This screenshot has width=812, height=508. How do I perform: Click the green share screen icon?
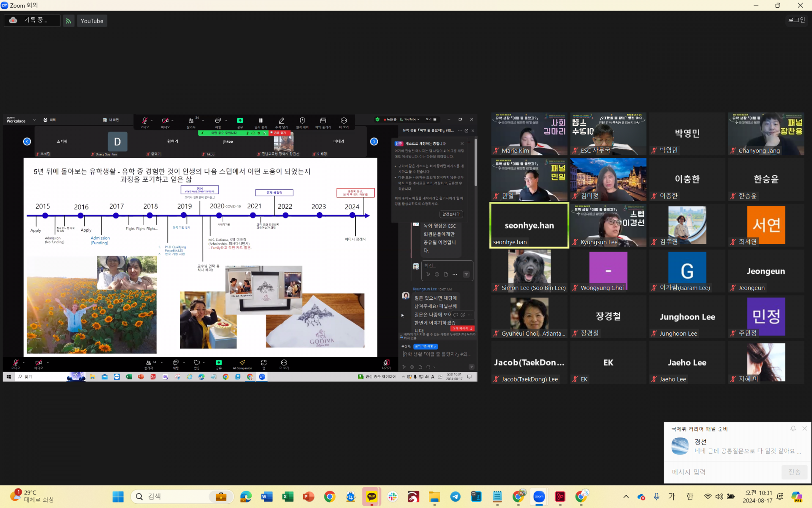point(240,121)
